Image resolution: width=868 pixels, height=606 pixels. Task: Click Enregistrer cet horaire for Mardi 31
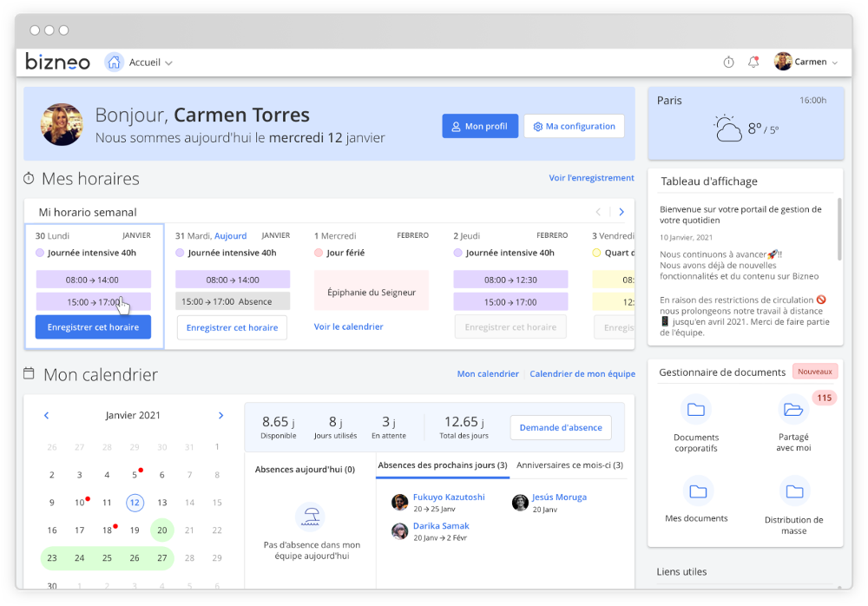coord(232,328)
